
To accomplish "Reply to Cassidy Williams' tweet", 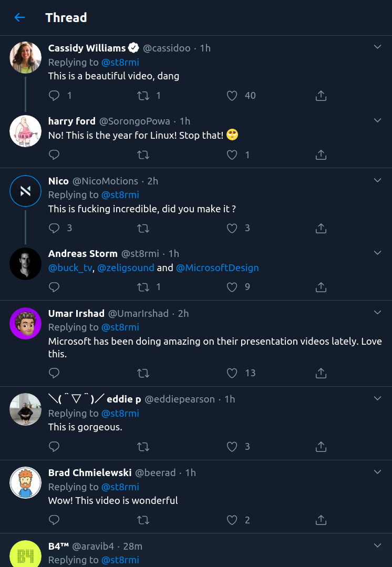I will (x=54, y=96).
